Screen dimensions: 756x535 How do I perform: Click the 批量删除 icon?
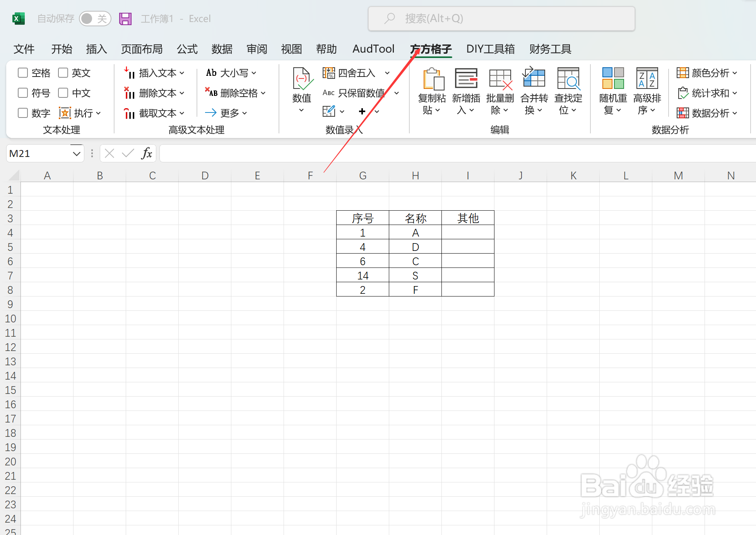pyautogui.click(x=500, y=79)
